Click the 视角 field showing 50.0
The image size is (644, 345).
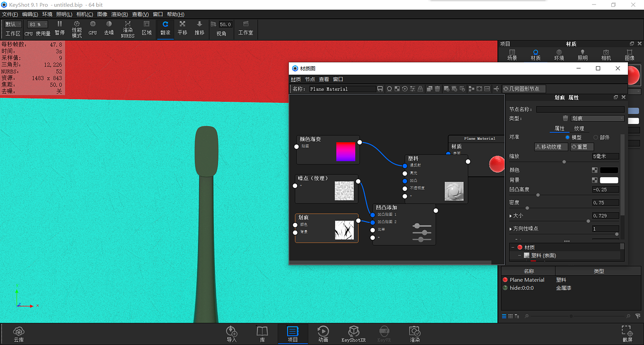[x=225, y=24]
